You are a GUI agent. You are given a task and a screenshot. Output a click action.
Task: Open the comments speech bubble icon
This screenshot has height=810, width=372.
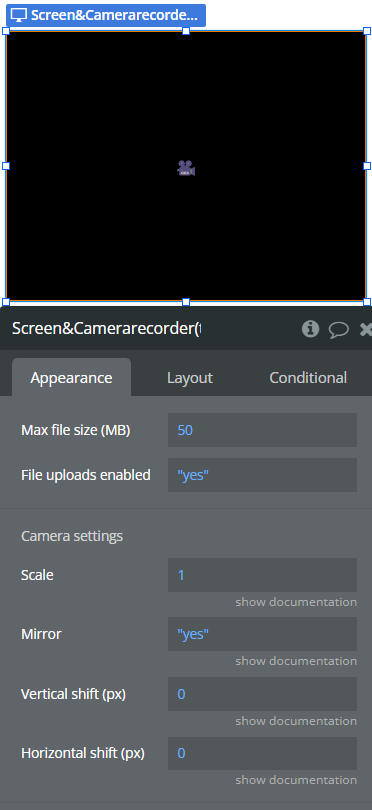coord(338,330)
